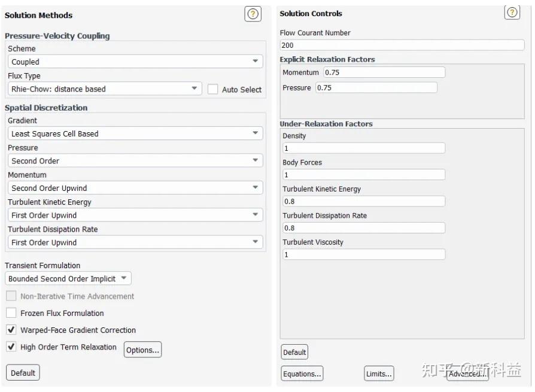This screenshot has height=392, width=535.
Task: Open Transient Formulation dropdown
Action: click(68, 279)
